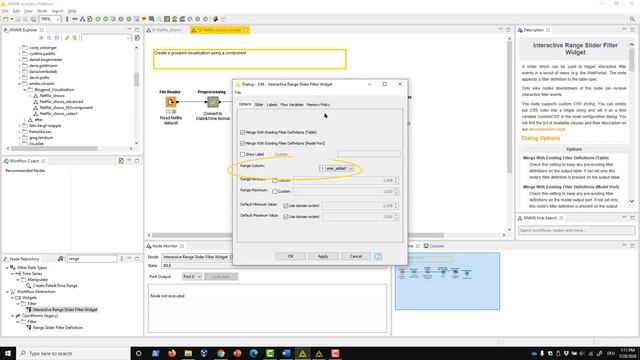640x360 pixels.
Task: Click the KNIME Explorer filter button icon
Action: [137, 38]
